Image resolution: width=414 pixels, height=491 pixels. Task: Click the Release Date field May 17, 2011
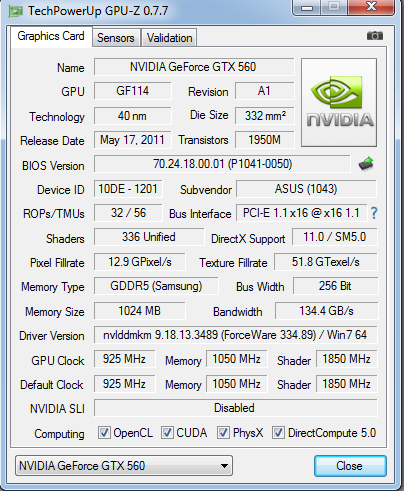pyautogui.click(x=133, y=140)
